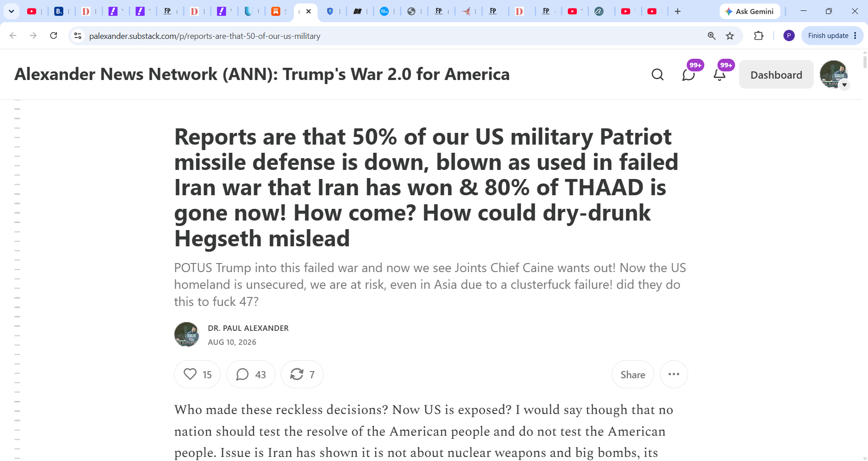Switch to the teal 'U' logo tab
Image resolution: width=868 pixels, height=461 pixels.
(248, 11)
